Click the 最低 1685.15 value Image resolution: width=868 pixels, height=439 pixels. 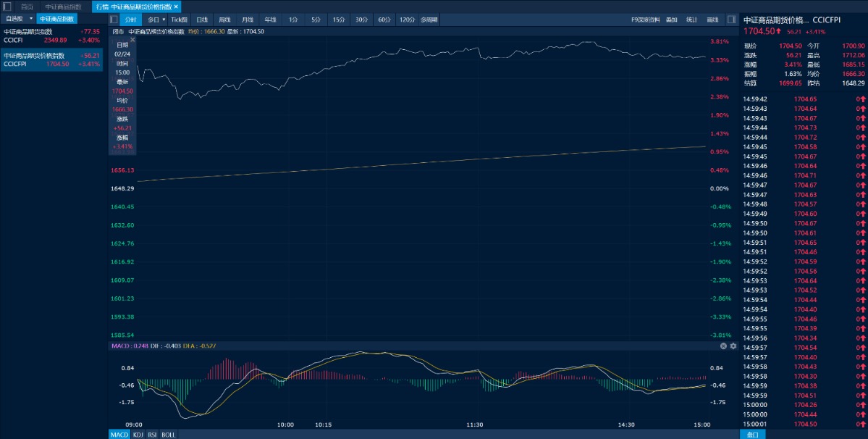click(853, 64)
